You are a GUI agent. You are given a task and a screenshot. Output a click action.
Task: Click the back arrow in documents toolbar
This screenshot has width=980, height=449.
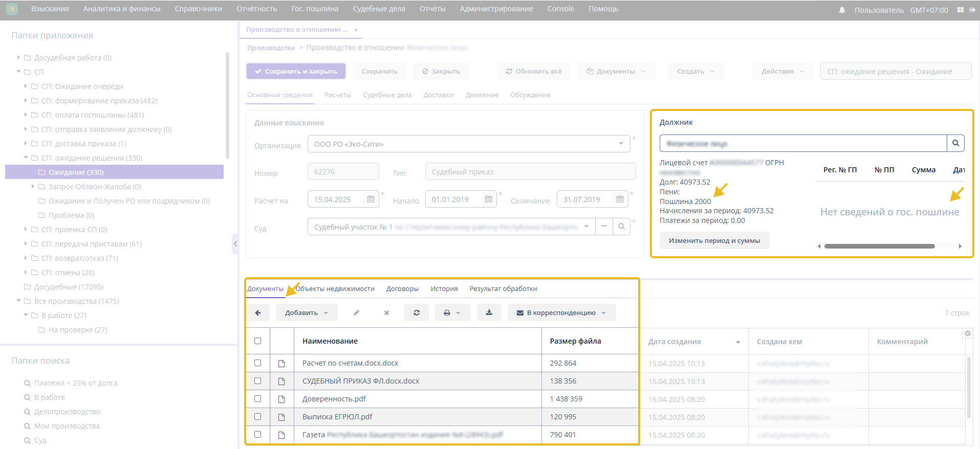coord(258,312)
